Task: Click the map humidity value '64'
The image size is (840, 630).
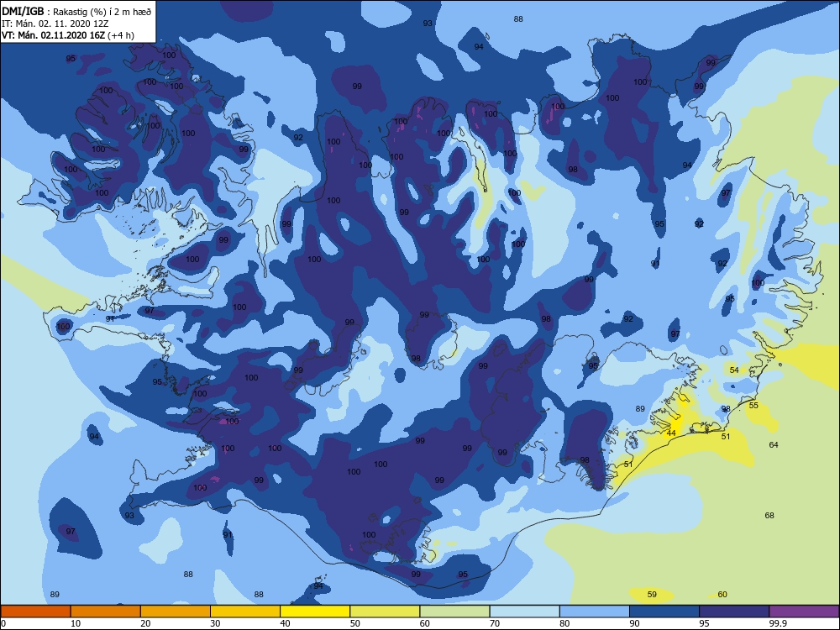Action: 774,444
